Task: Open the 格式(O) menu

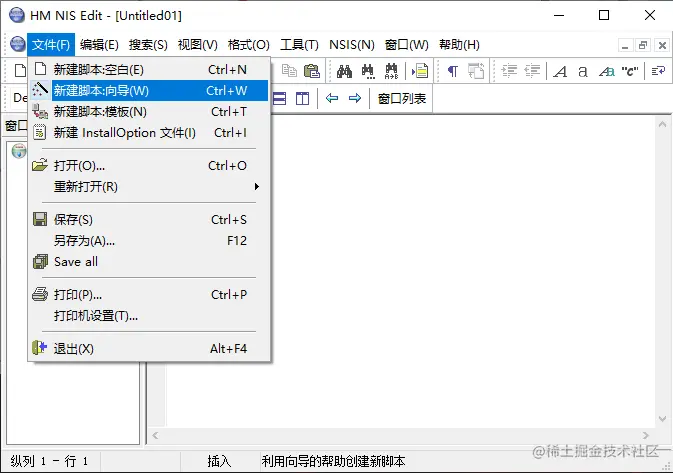Action: (249, 45)
